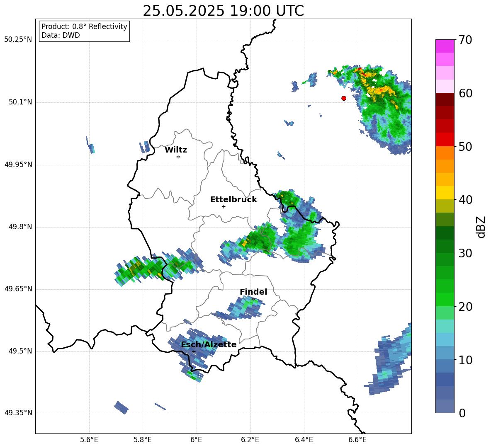Viewport: 491px width, 448px height.
Task: Click the 0 tick on the colorbar
Action: click(462, 413)
